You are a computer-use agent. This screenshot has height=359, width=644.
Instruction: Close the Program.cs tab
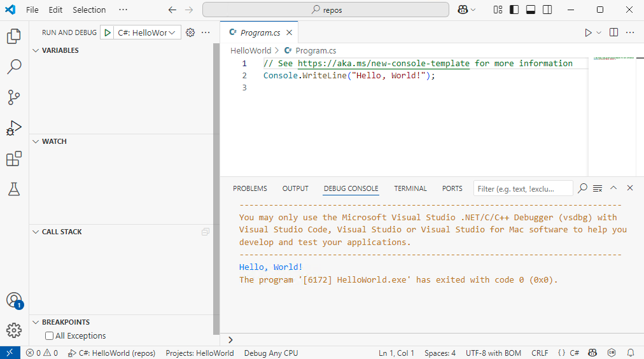coord(289,32)
